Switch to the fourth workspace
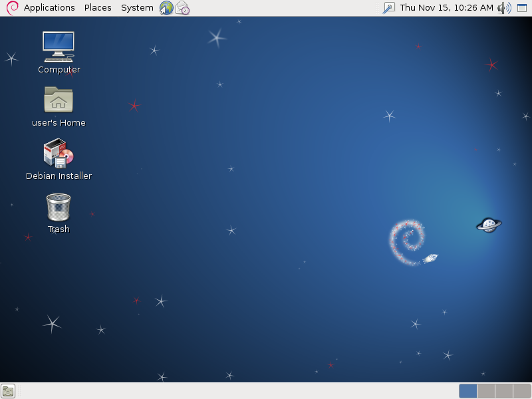The width and height of the screenshot is (532, 399). pos(522,391)
